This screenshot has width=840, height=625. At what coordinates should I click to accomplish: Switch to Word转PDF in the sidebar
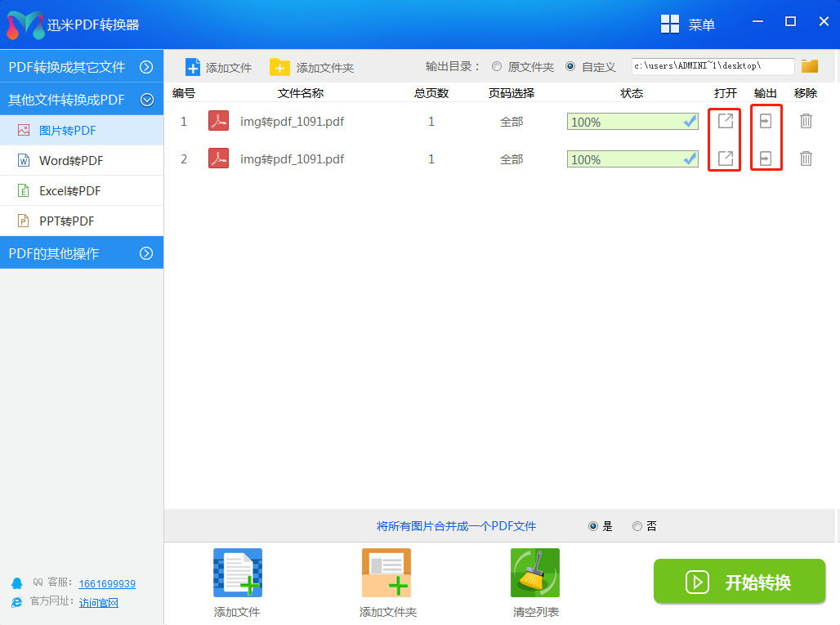[x=71, y=161]
